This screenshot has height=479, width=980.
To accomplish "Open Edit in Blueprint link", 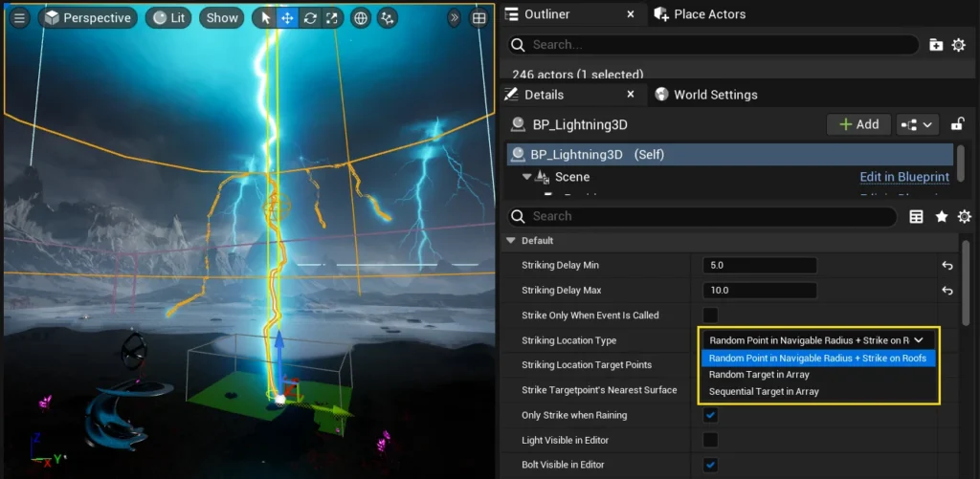I will pyautogui.click(x=904, y=177).
